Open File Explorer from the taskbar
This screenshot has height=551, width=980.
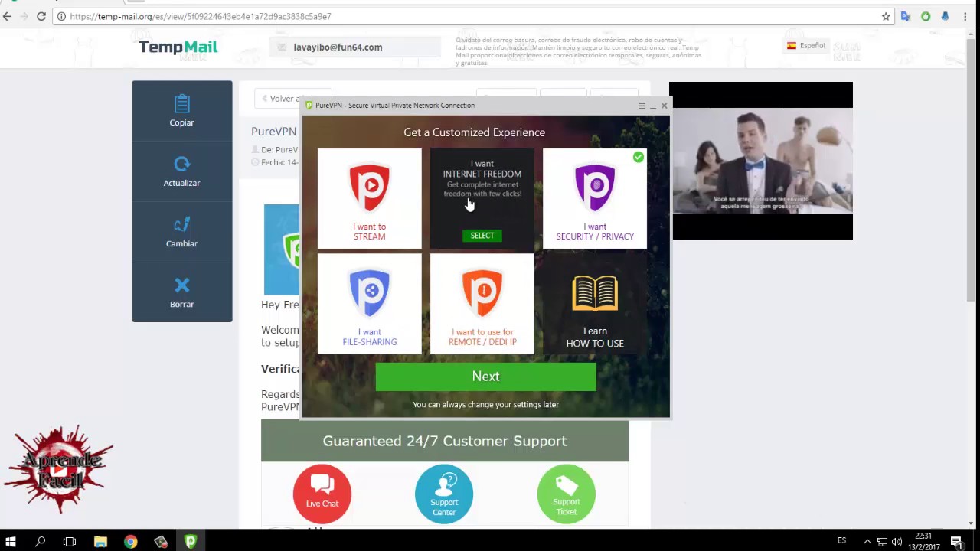click(100, 542)
